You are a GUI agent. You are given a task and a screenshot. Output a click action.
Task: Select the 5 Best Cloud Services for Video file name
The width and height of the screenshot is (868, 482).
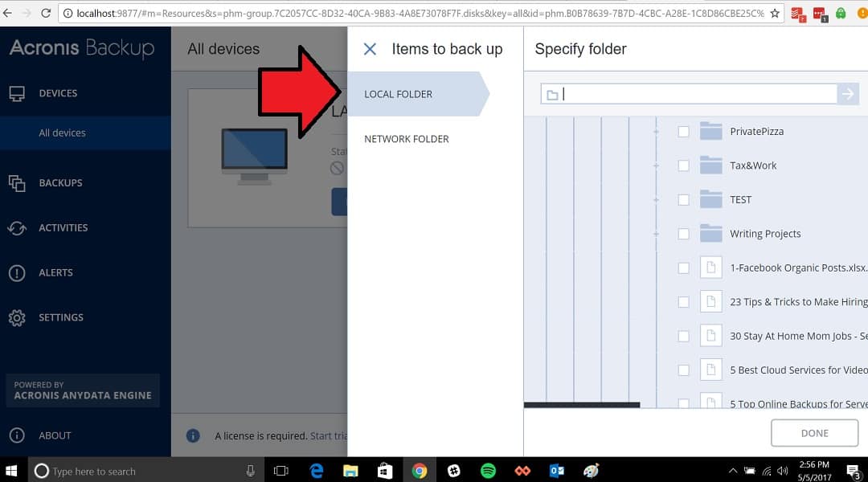[x=799, y=370]
